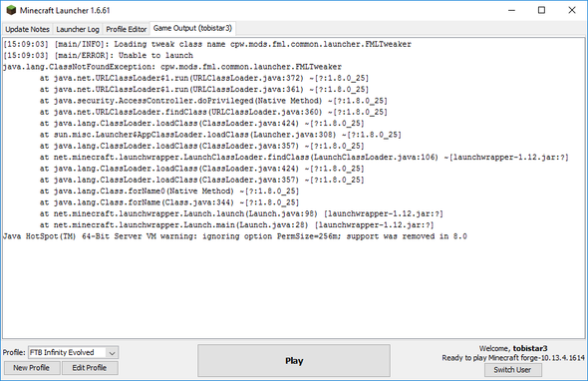Click the URLClassLoader$1.run(URLClassLoader.java:372) line
Screen dimensions: 588x381
coord(204,78)
